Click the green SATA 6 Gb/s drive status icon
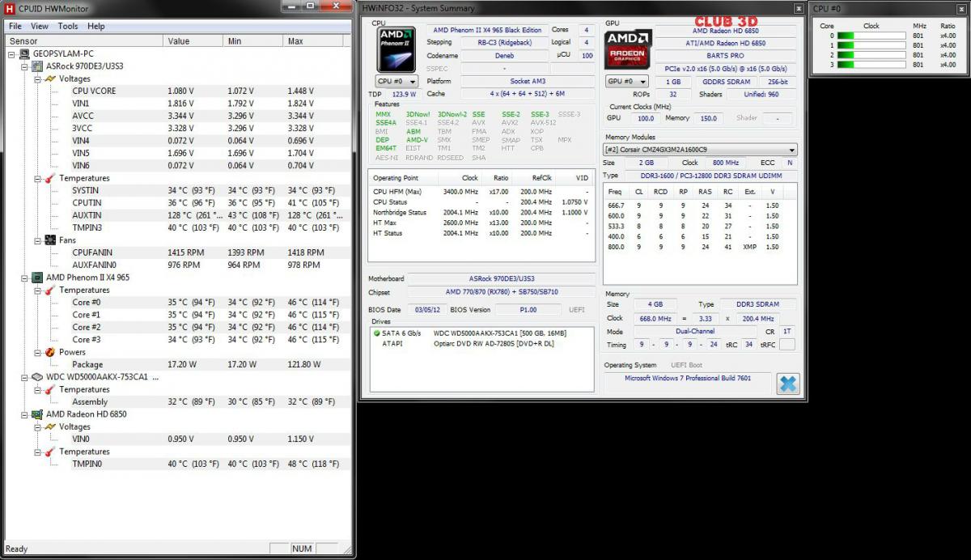971x560 pixels. [x=376, y=333]
